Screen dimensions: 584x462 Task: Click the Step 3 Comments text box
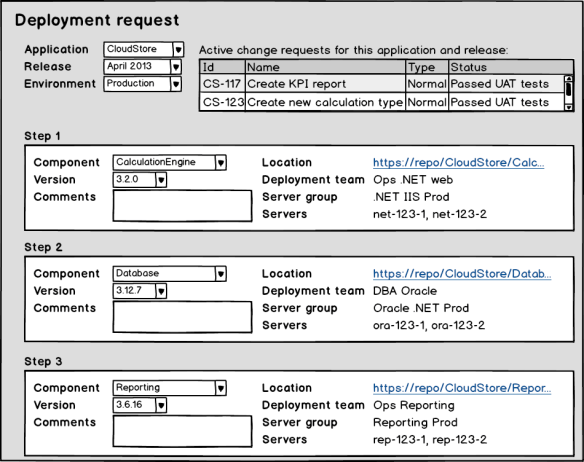coord(182,431)
